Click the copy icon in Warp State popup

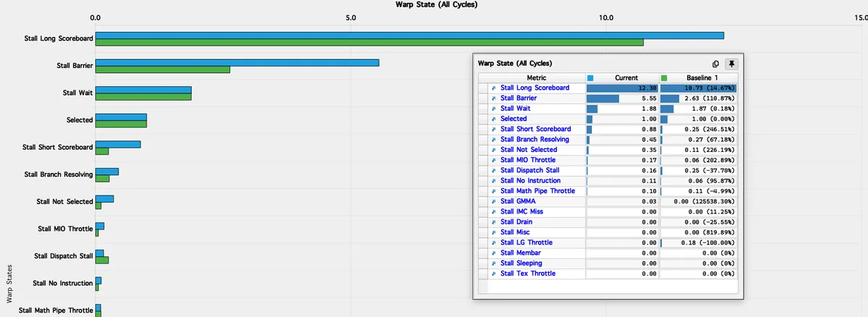tap(715, 64)
